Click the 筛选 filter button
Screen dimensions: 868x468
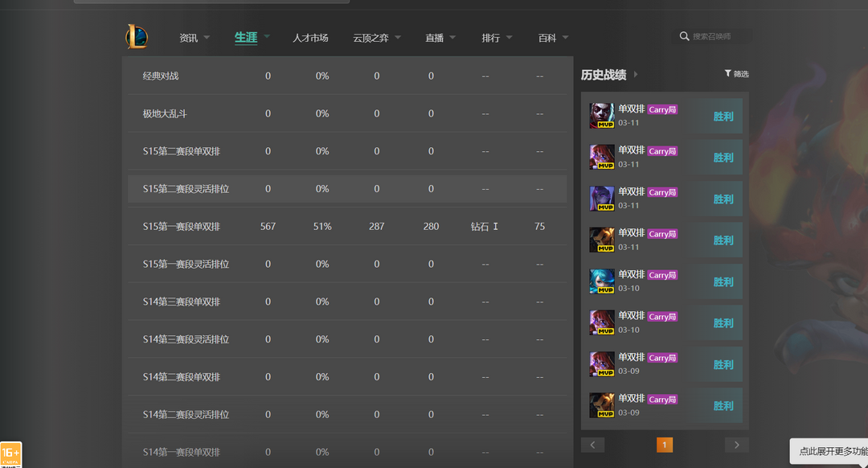point(737,74)
